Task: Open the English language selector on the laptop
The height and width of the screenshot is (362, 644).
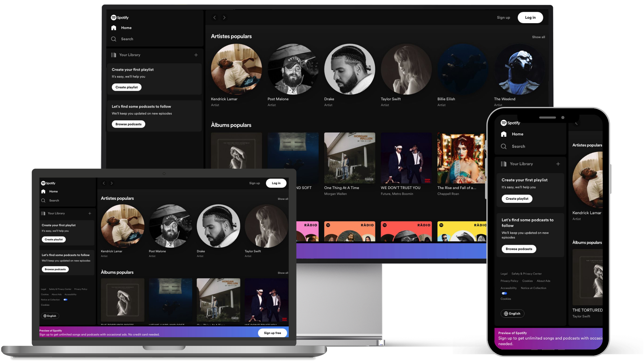Action: (50, 316)
